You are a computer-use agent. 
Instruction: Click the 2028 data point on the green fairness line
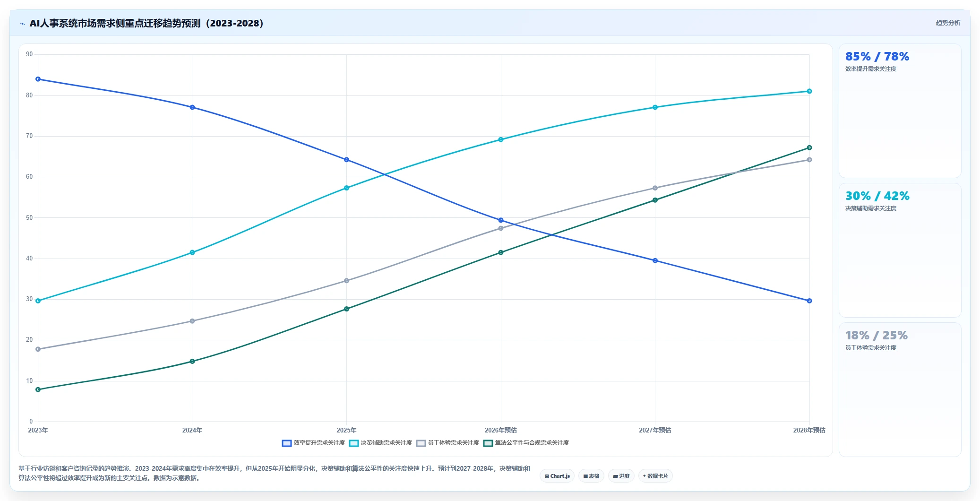(809, 147)
